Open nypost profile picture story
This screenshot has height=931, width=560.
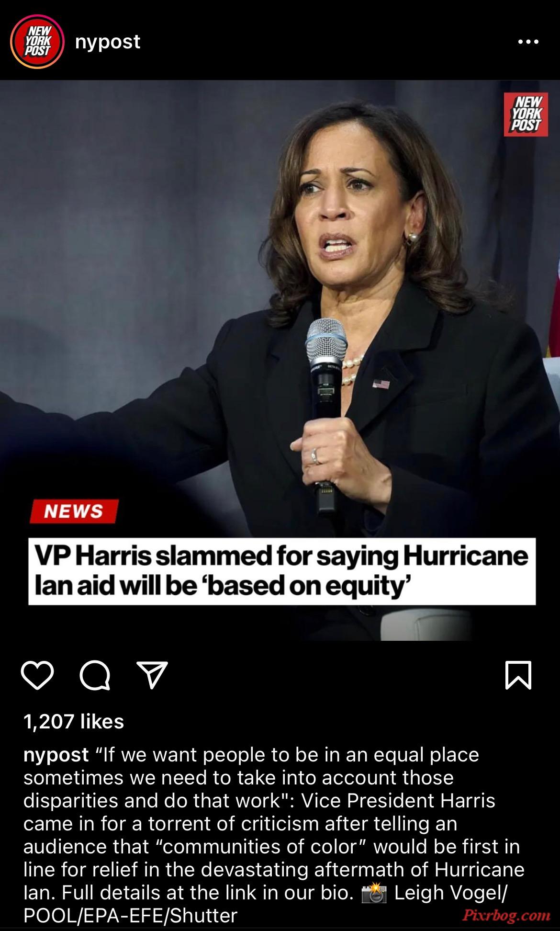pos(37,41)
